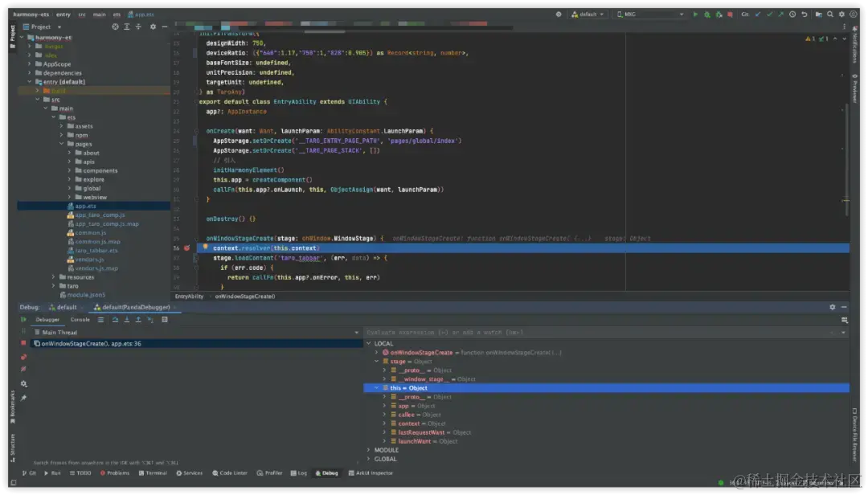Open the Structure side tool window
Image resolution: width=868 pixels, height=495 pixels.
[x=12, y=448]
